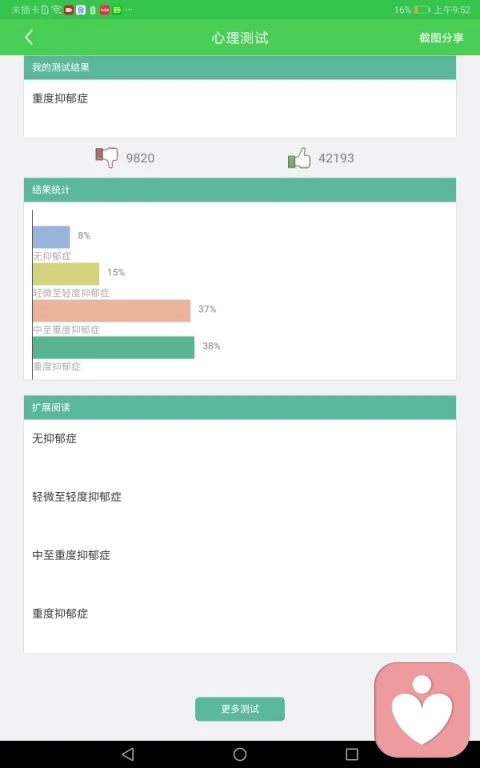The width and height of the screenshot is (480, 768).
Task: Tap the 扩展阅读 section header
Action: [240, 408]
